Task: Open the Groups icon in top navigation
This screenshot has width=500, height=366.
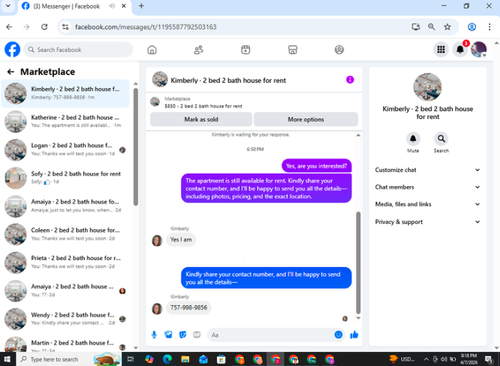Action: tap(339, 50)
